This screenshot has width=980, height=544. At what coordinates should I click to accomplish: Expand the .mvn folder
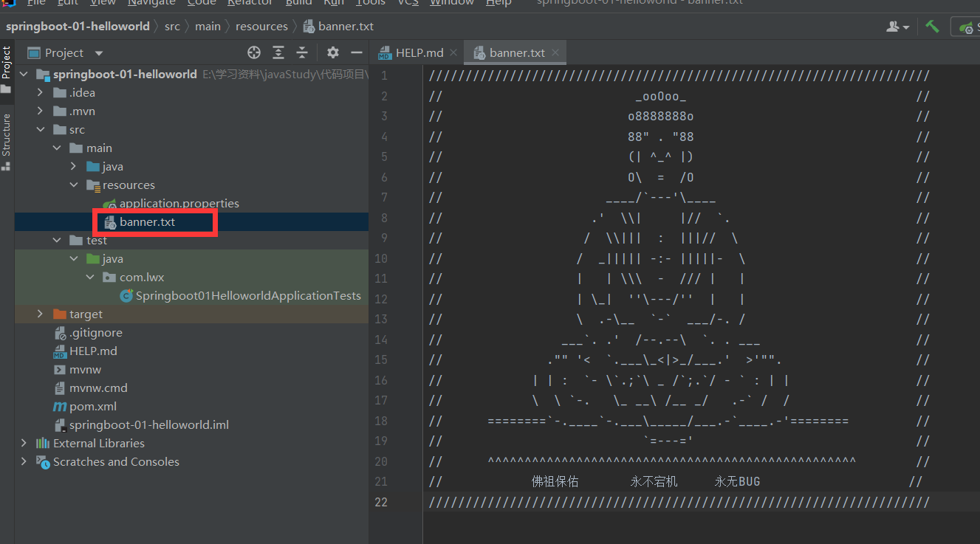41,111
